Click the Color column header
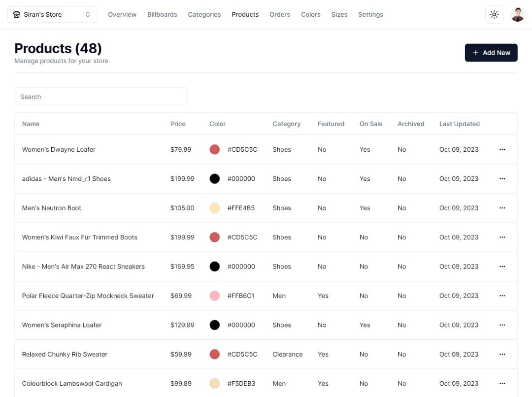The height and width of the screenshot is (397, 532). pos(218,124)
